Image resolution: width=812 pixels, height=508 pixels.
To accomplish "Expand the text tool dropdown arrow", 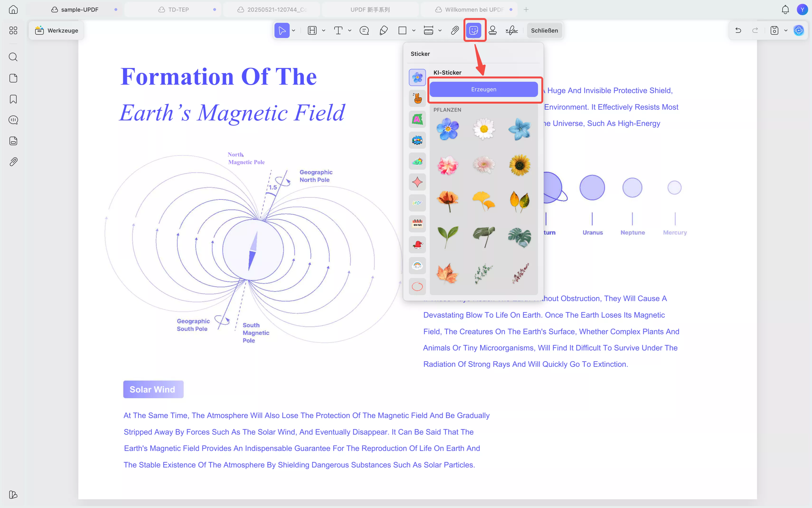I will point(350,31).
